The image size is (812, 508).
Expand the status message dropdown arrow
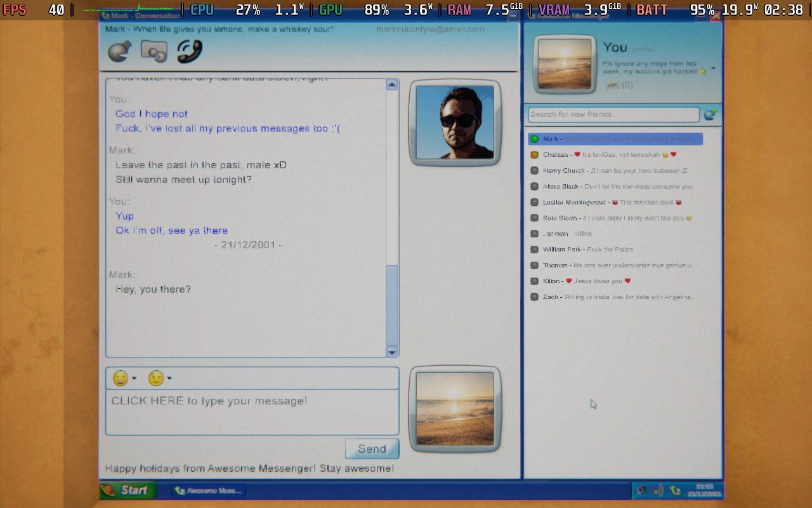pos(713,68)
